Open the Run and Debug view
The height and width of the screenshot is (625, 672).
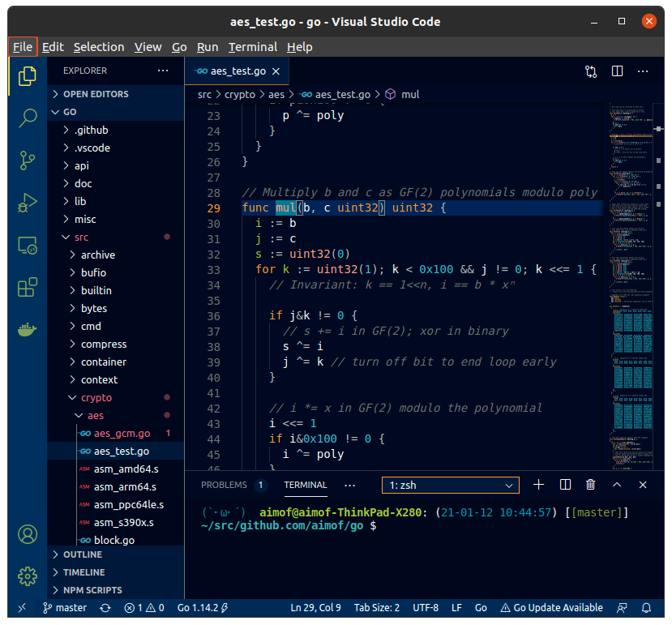click(28, 203)
